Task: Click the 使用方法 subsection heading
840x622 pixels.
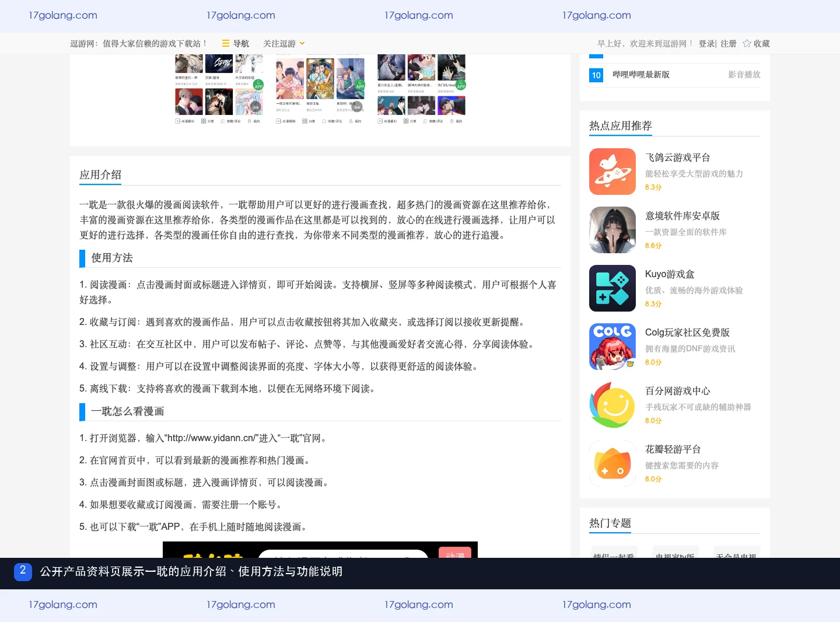Action: click(x=112, y=258)
